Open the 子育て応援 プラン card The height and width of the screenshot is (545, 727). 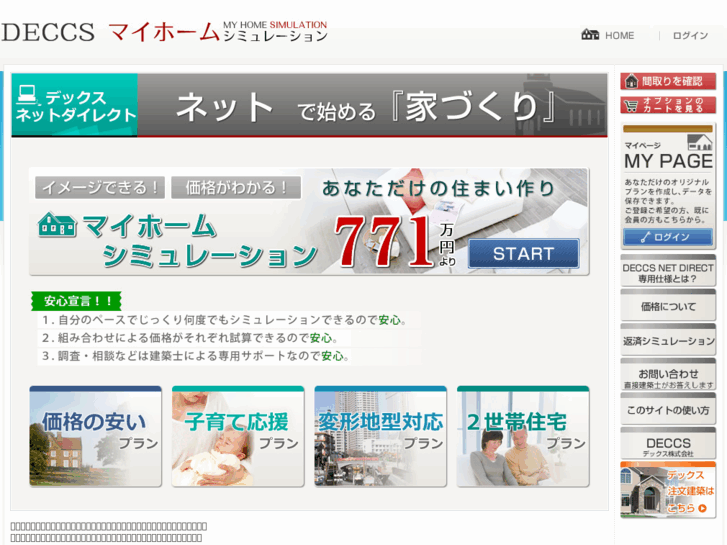(x=238, y=436)
